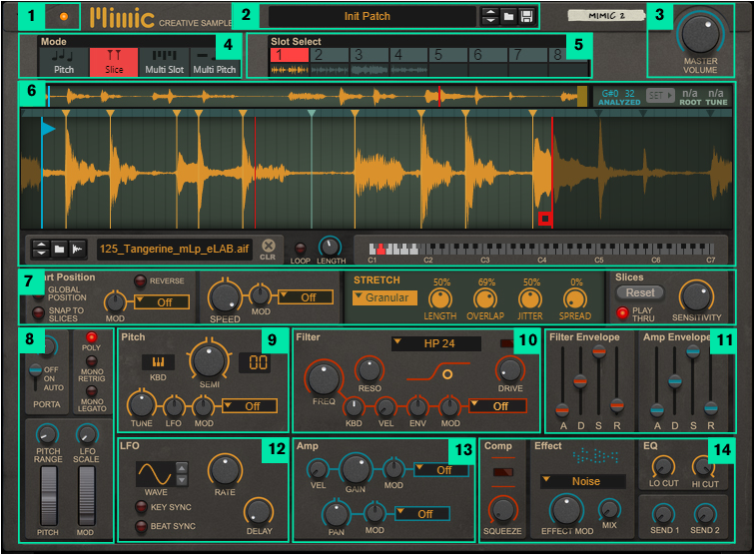Viewport: 756px width, 558px height.
Task: Open the Amp pan MOD source dropdown
Action: (421, 514)
